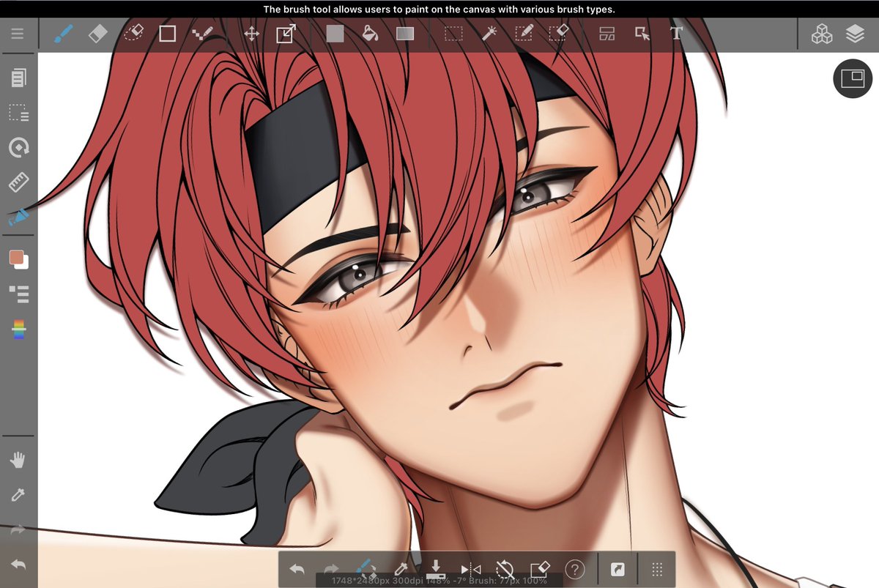Click the sidebar redo arrow
Viewport: 879px width, 588px height.
point(18,529)
